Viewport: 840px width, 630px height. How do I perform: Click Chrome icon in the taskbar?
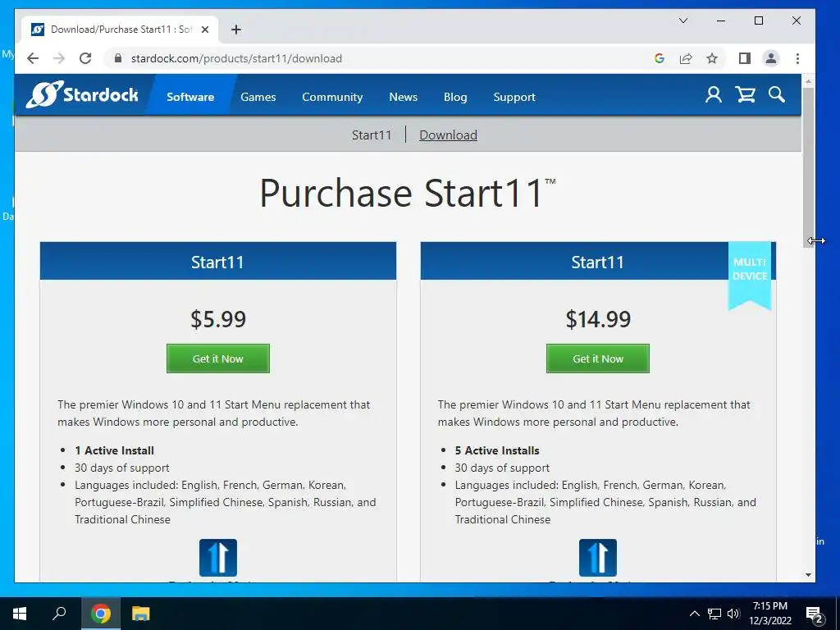click(x=101, y=614)
